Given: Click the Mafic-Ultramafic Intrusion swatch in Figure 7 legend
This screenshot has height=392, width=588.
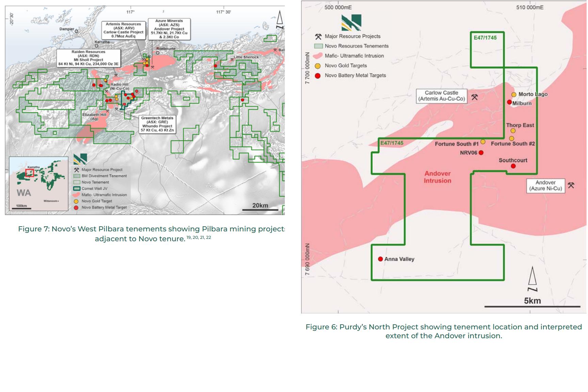Looking at the screenshot, I should [76, 195].
